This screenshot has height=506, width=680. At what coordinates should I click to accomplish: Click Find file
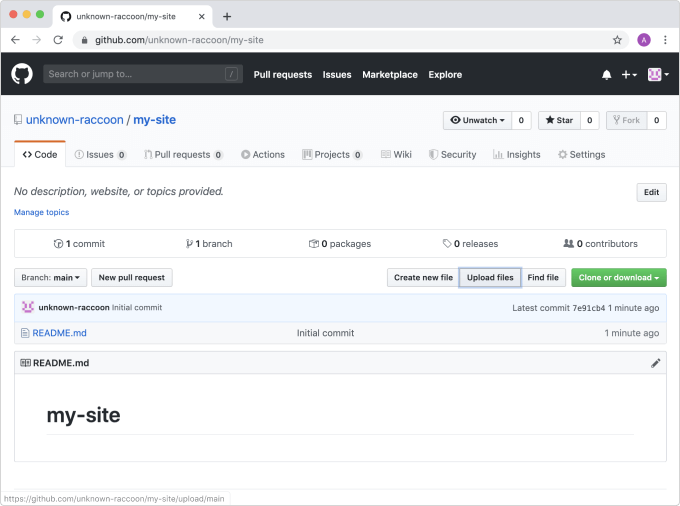543,277
